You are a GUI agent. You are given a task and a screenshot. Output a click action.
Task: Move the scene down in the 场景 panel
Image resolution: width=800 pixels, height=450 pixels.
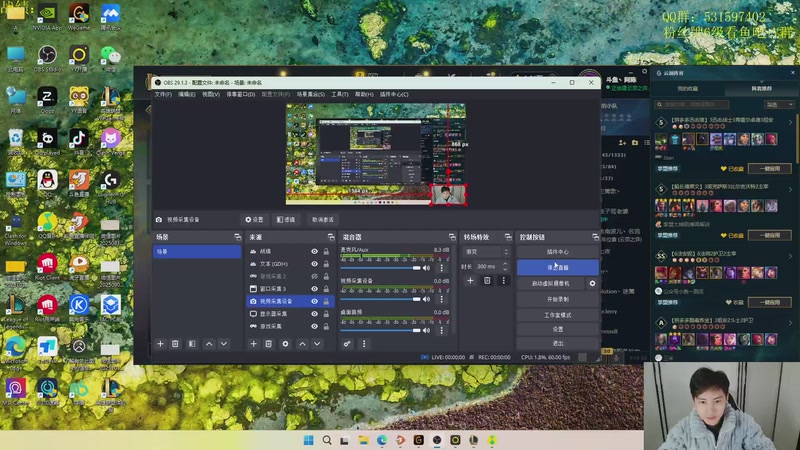[223, 344]
